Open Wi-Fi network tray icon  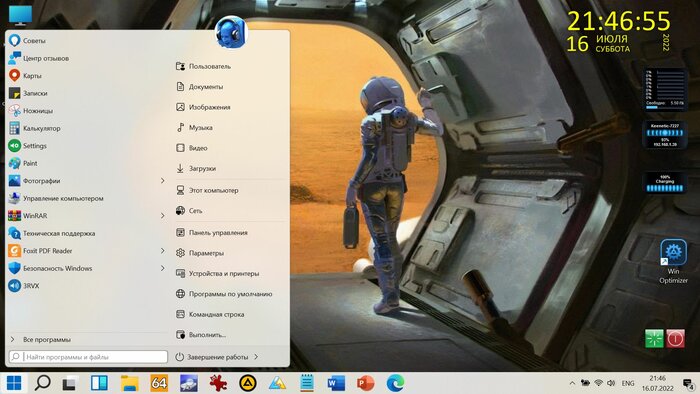click(x=599, y=383)
